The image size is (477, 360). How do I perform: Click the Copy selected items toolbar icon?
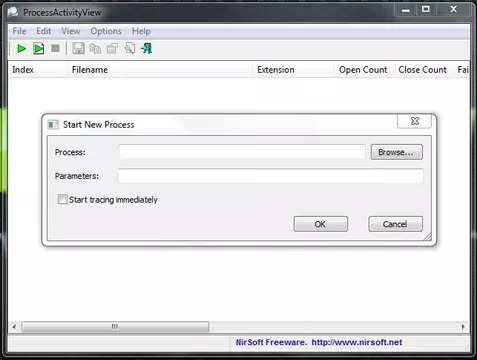(x=95, y=49)
